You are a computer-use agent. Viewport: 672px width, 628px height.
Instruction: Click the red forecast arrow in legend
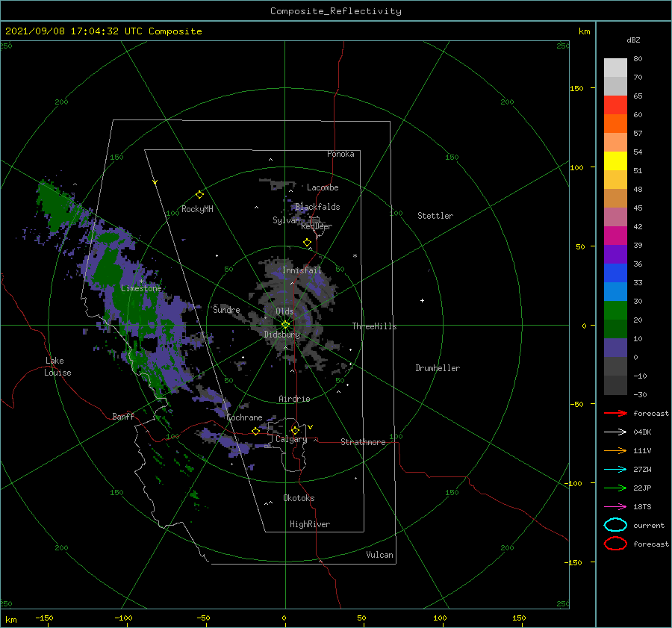(615, 413)
